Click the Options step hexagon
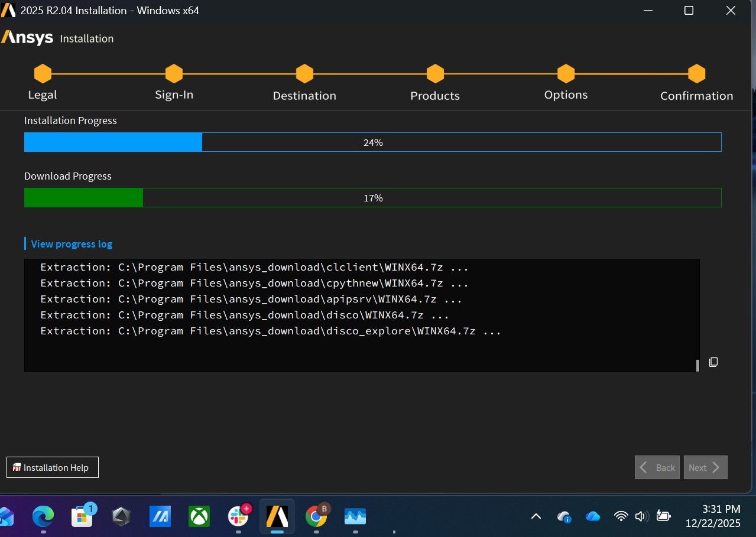The image size is (756, 537). click(566, 74)
